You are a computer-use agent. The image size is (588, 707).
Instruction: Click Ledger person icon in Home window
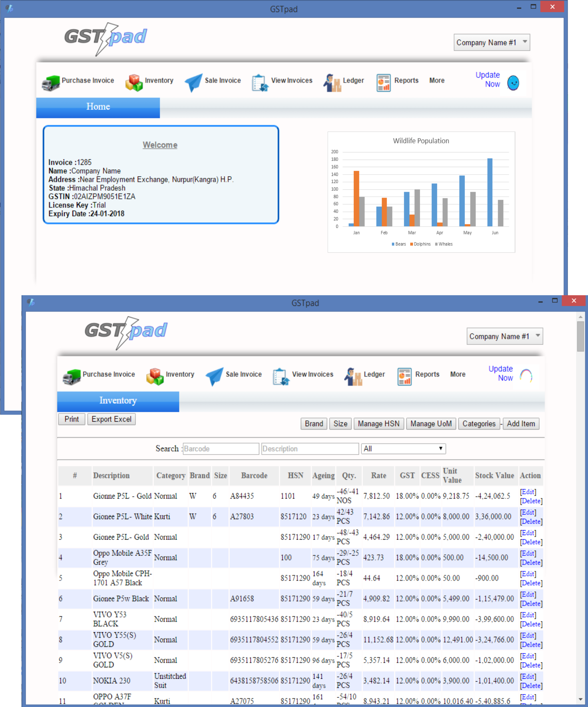click(x=332, y=83)
